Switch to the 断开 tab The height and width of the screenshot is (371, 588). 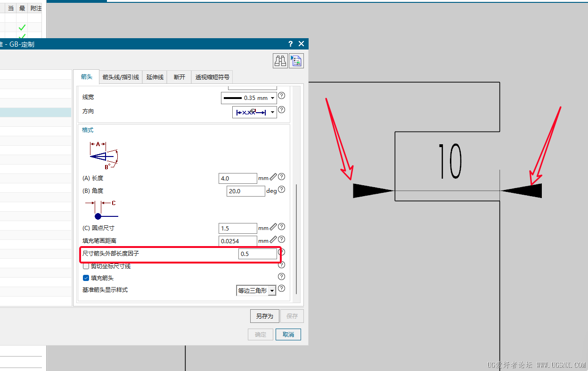[179, 77]
